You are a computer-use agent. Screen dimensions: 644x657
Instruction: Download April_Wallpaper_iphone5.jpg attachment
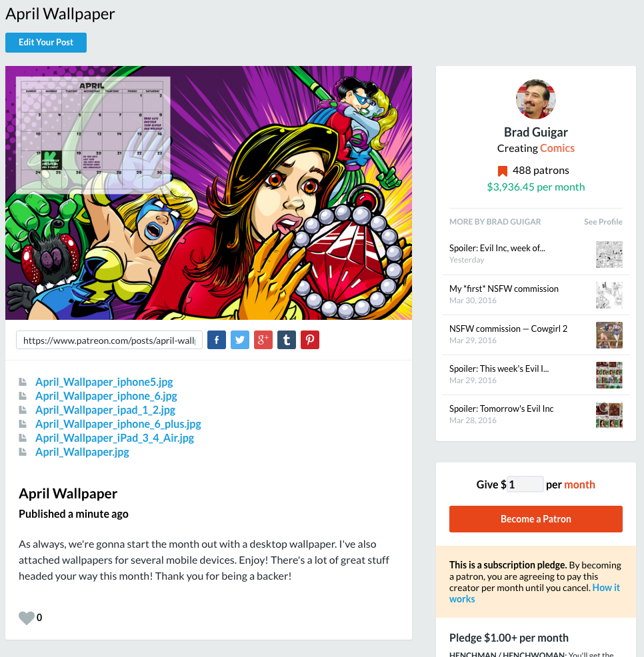(x=104, y=382)
